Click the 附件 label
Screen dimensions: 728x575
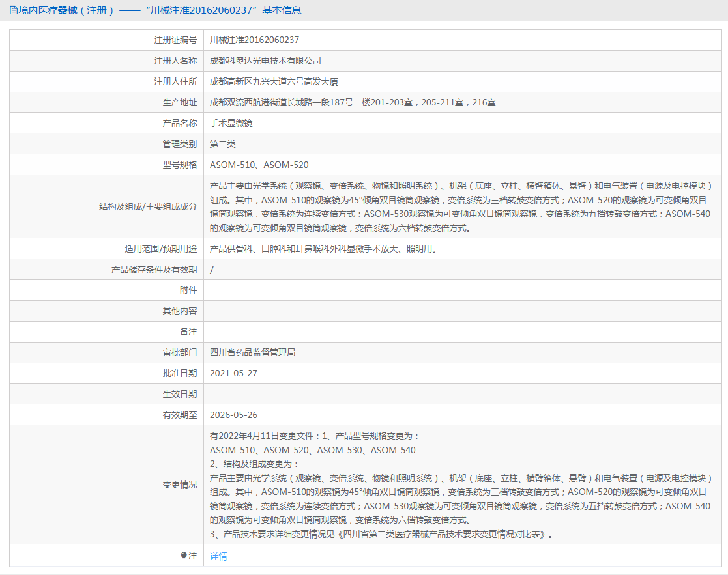(188, 290)
